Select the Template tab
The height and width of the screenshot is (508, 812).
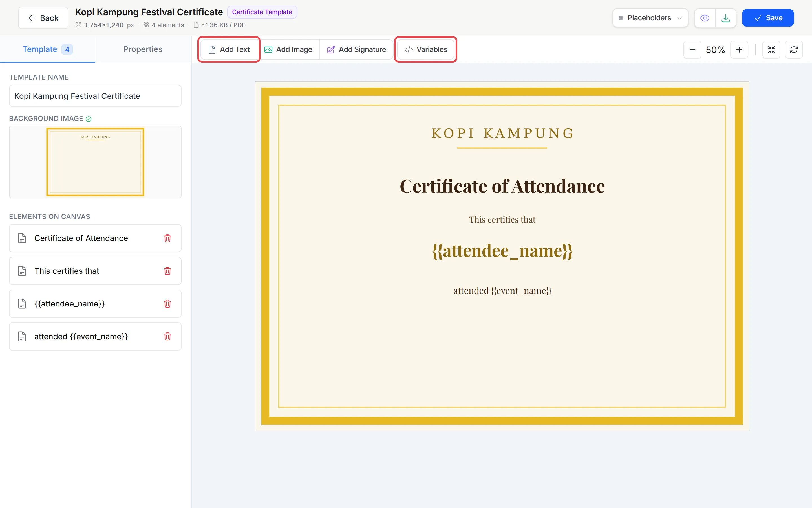pos(47,49)
